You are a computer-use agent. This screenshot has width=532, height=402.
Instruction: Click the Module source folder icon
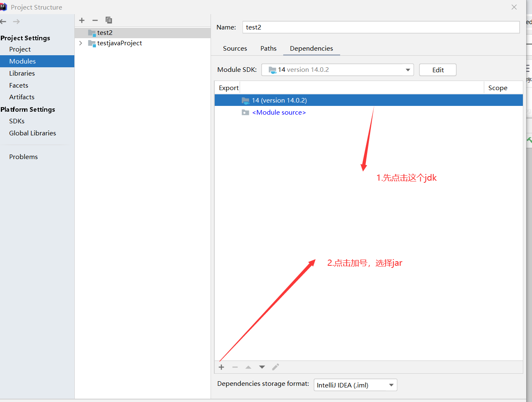click(x=245, y=113)
